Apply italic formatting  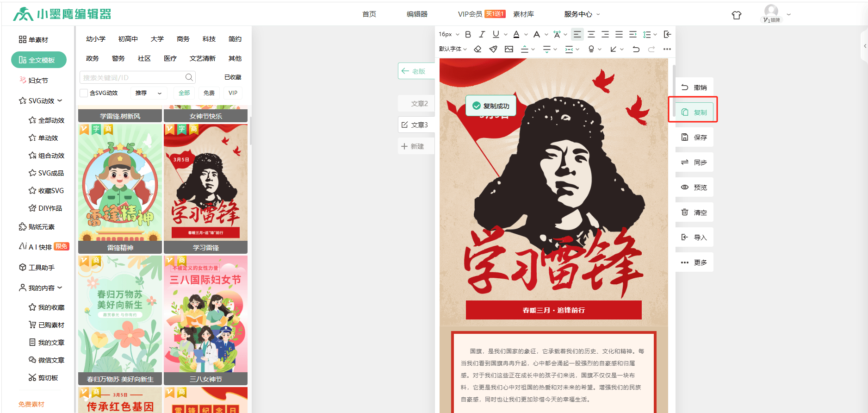pyautogui.click(x=482, y=34)
